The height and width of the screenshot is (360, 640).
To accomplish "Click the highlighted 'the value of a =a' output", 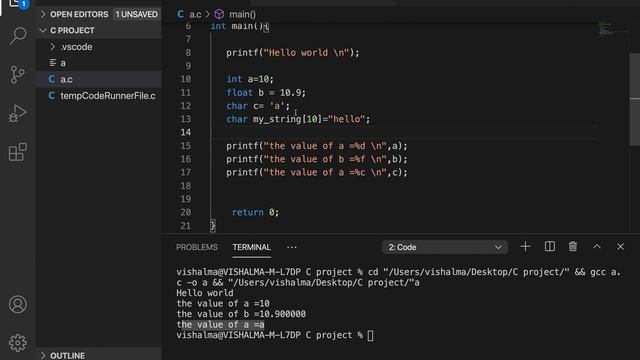I will coord(220,324).
